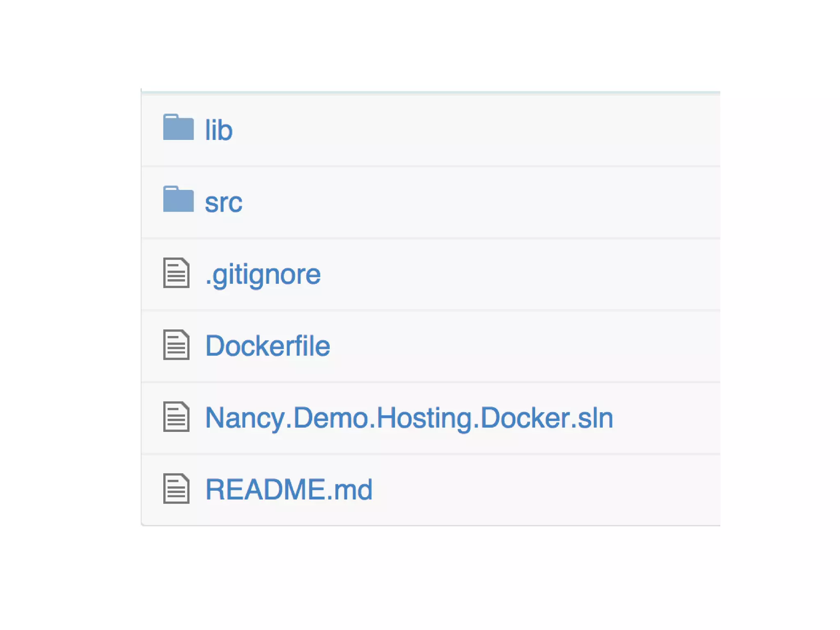Screen dimensions: 840x630
Task: Click the src folder icon
Action: (x=178, y=199)
